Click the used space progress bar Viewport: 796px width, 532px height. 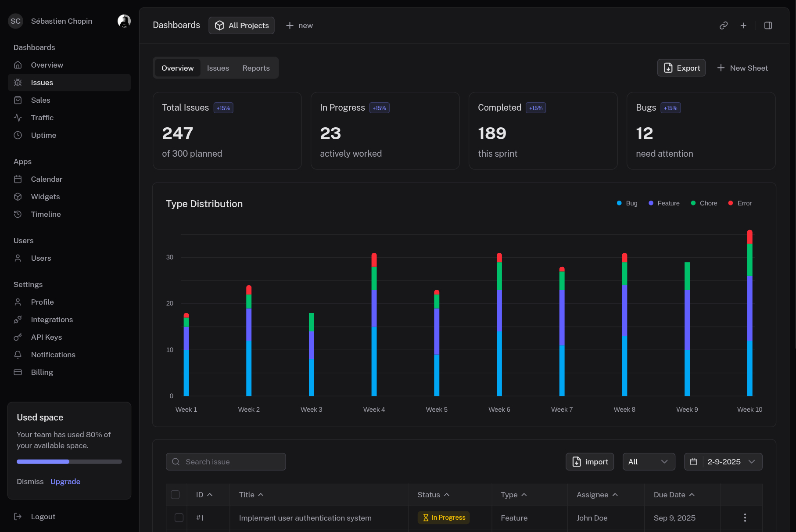pyautogui.click(x=69, y=462)
